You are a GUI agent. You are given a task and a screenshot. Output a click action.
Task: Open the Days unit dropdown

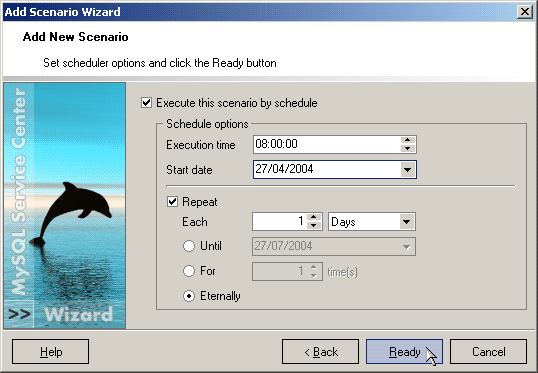pyautogui.click(x=407, y=222)
